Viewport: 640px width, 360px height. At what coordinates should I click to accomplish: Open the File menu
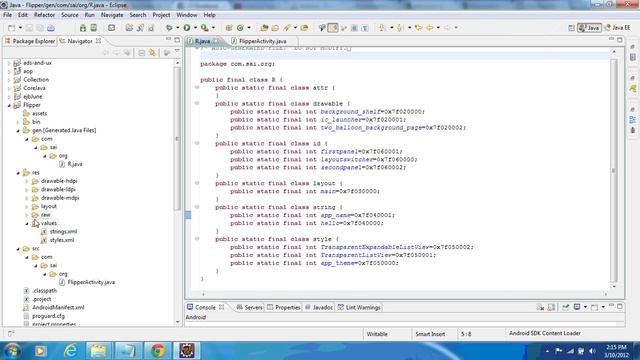[x=7, y=15]
